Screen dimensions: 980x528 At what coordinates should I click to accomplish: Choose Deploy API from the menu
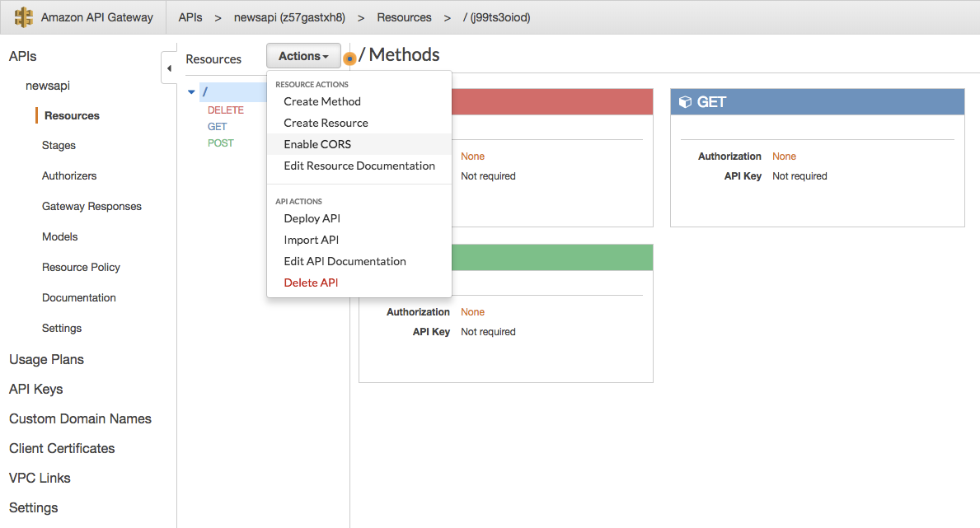[x=312, y=218]
